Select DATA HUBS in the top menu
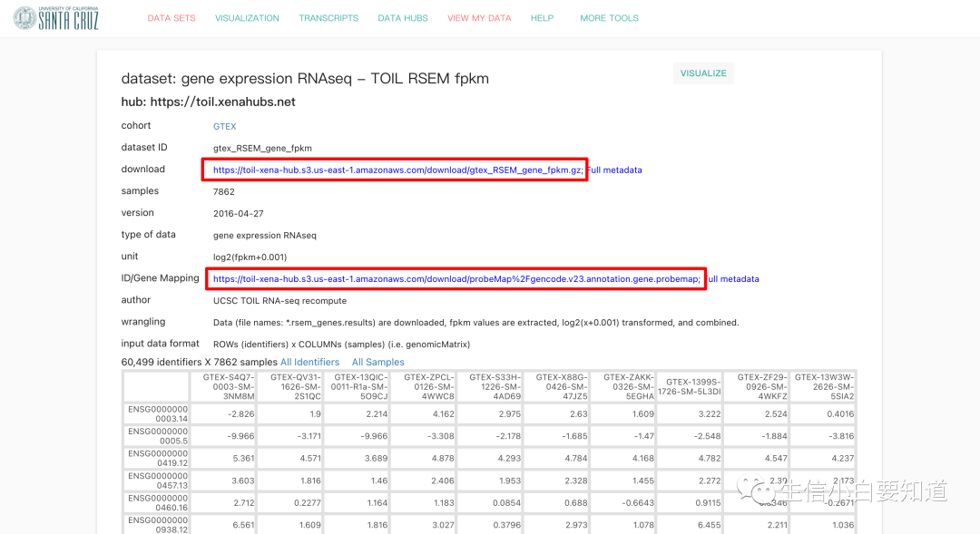 point(403,18)
